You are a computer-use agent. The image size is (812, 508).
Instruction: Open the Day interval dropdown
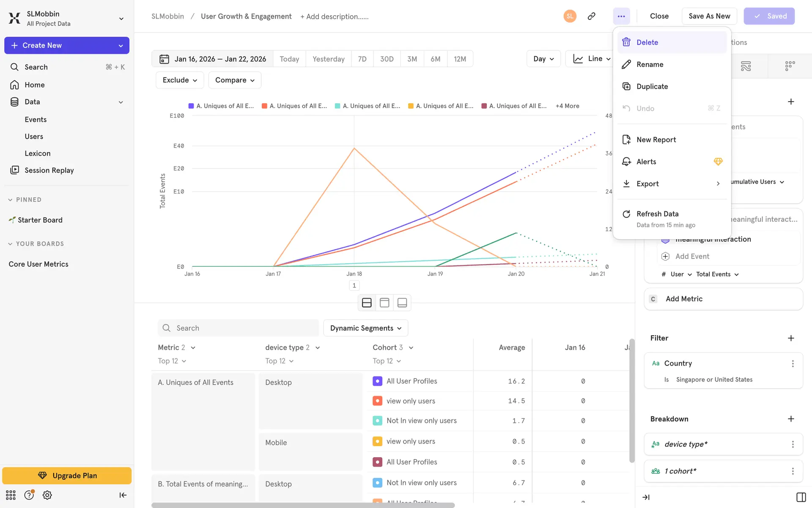(x=543, y=59)
